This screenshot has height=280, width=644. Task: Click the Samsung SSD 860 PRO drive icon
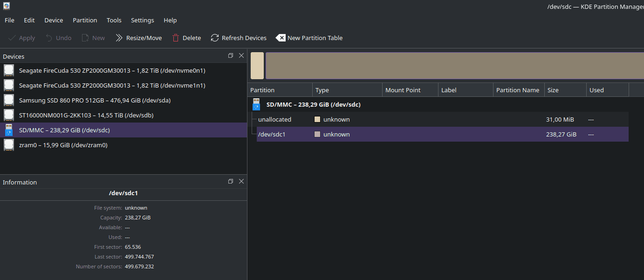pos(9,100)
